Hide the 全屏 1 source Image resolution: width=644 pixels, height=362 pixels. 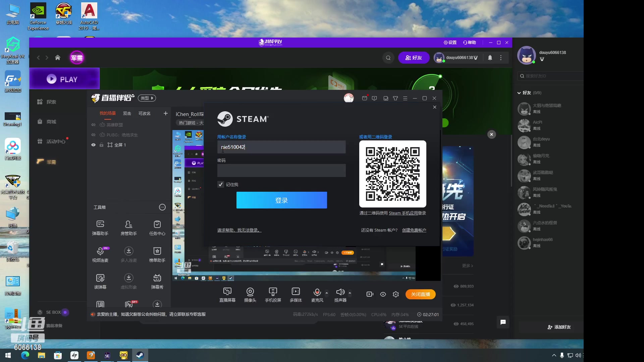94,145
